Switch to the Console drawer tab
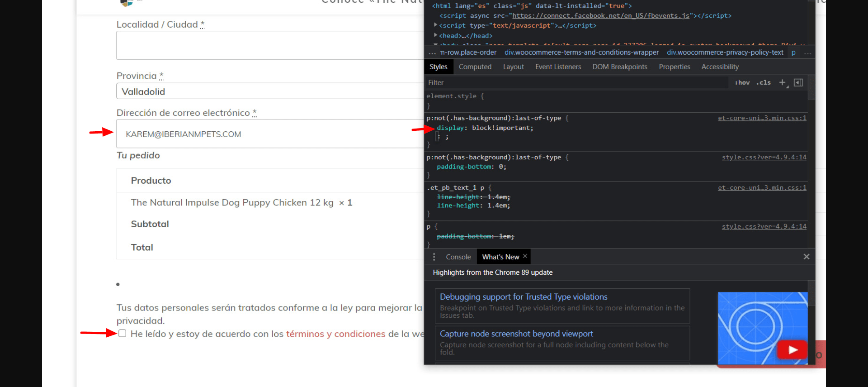Image resolution: width=868 pixels, height=387 pixels. (458, 257)
